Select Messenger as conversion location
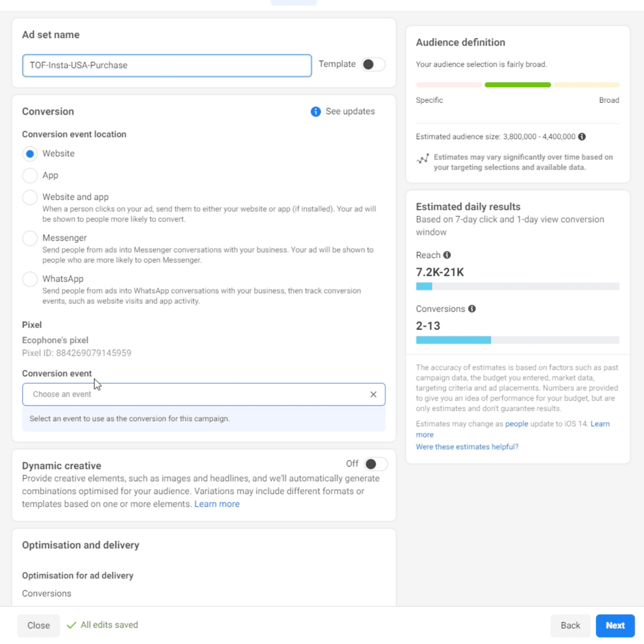The height and width of the screenshot is (644, 644). point(30,238)
